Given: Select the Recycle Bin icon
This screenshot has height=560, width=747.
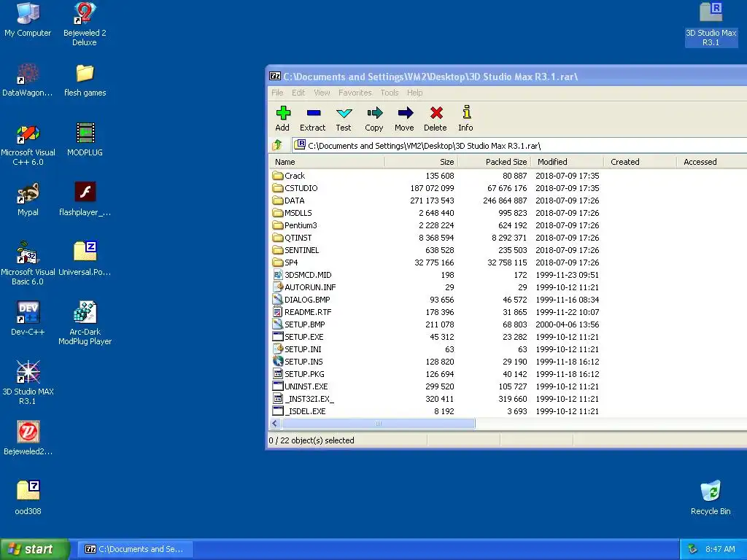Looking at the screenshot, I should click(x=711, y=498).
